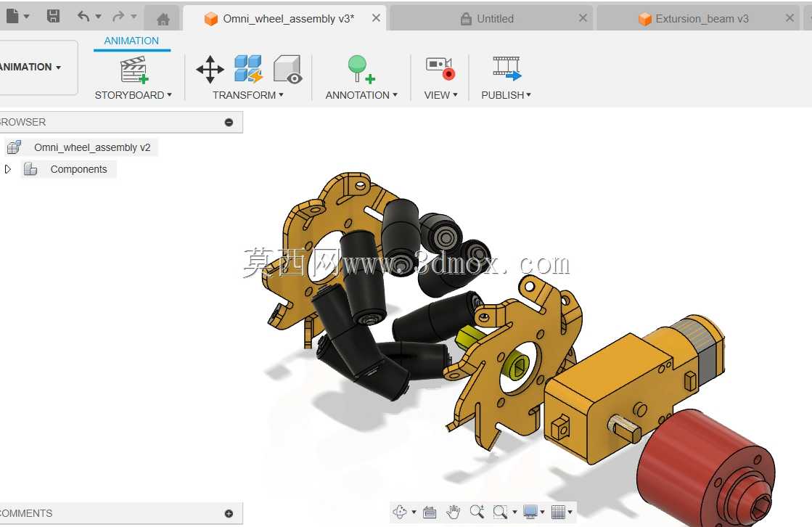Open Display Settings monitor icon

pyautogui.click(x=530, y=512)
